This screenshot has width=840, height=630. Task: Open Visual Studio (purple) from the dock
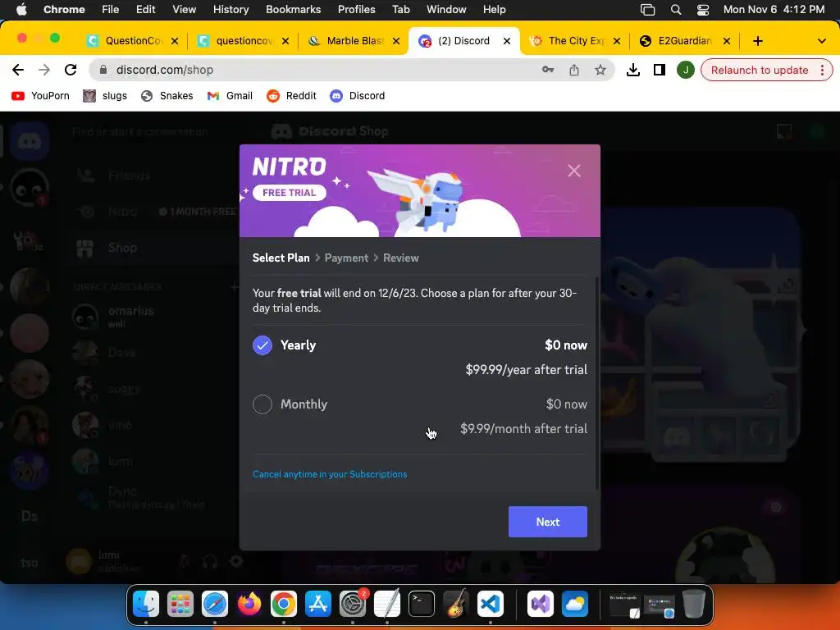pyautogui.click(x=540, y=605)
